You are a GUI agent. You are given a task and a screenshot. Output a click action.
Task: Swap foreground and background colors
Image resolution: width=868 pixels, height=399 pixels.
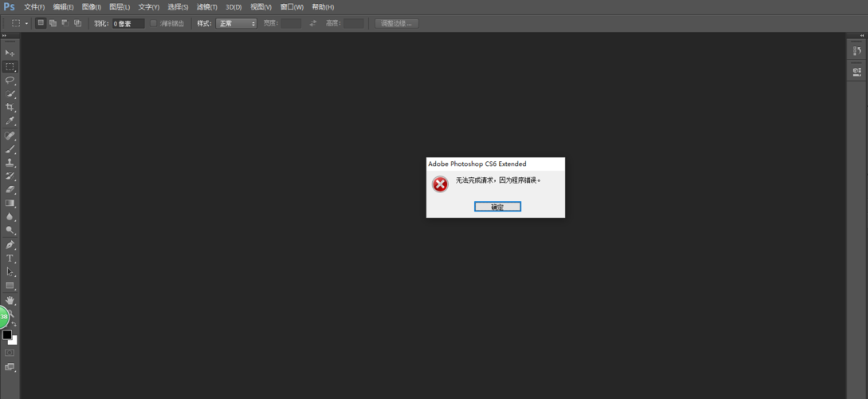pyautogui.click(x=14, y=324)
